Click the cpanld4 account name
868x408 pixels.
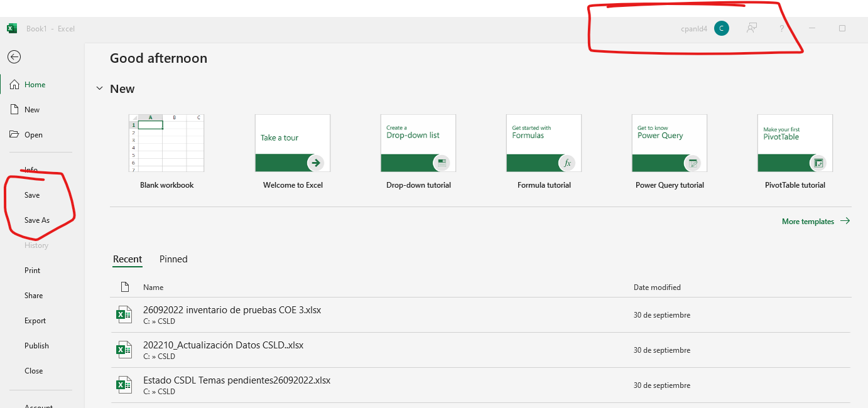(694, 29)
